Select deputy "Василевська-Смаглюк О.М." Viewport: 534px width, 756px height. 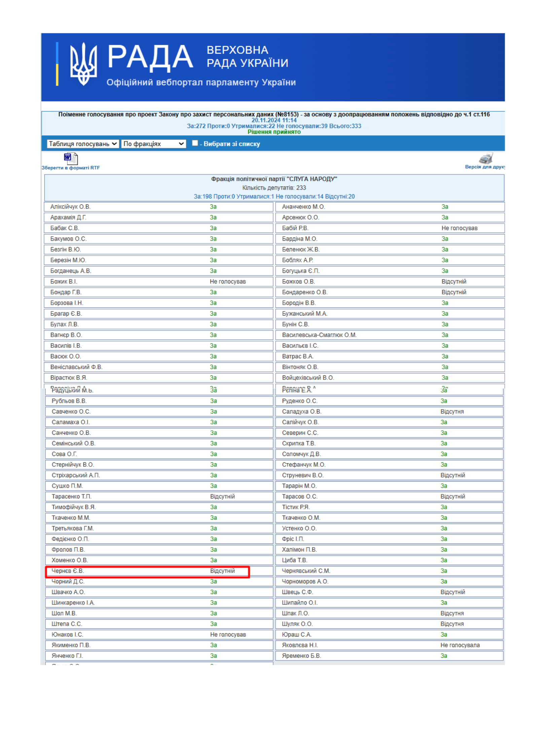click(319, 335)
